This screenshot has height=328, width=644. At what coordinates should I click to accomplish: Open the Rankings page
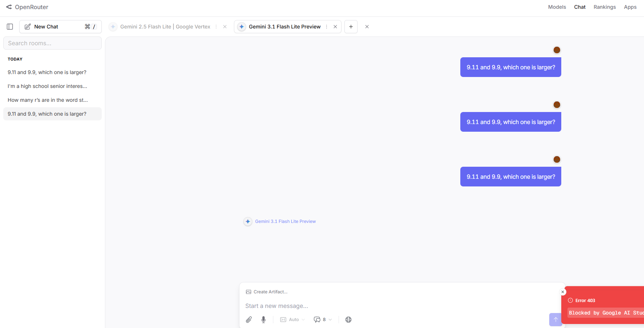pos(605,7)
